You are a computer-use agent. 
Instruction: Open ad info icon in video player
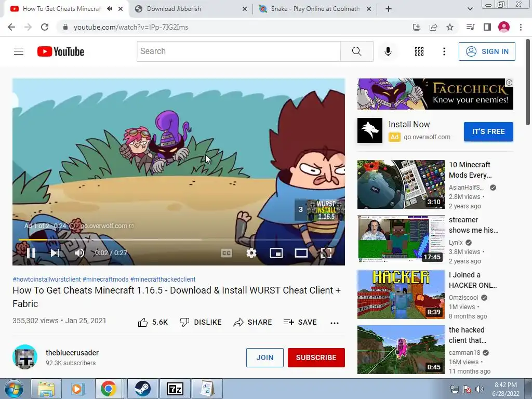72,226
